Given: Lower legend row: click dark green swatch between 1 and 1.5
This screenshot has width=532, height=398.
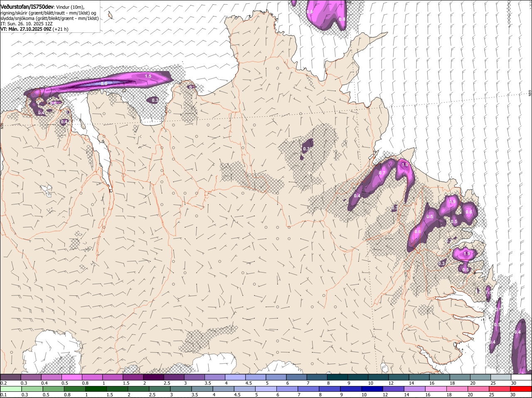Looking at the screenshot, I should pos(96,389).
